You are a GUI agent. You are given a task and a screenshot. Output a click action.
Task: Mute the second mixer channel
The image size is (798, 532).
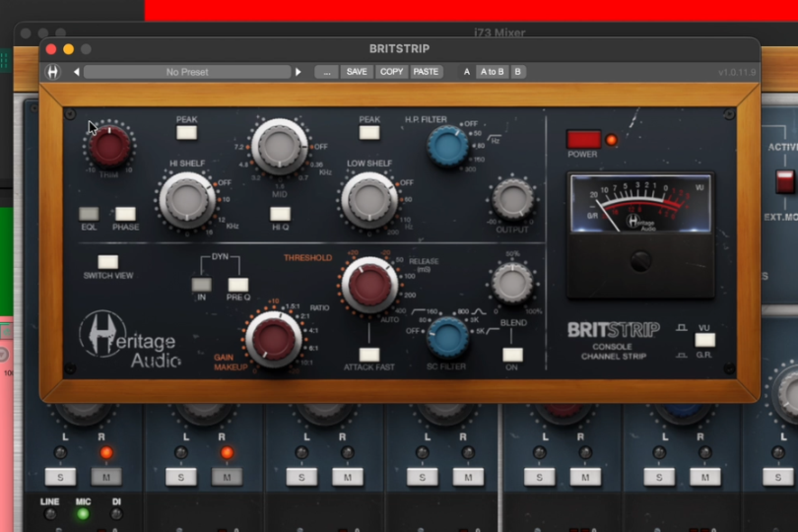pyautogui.click(x=227, y=477)
